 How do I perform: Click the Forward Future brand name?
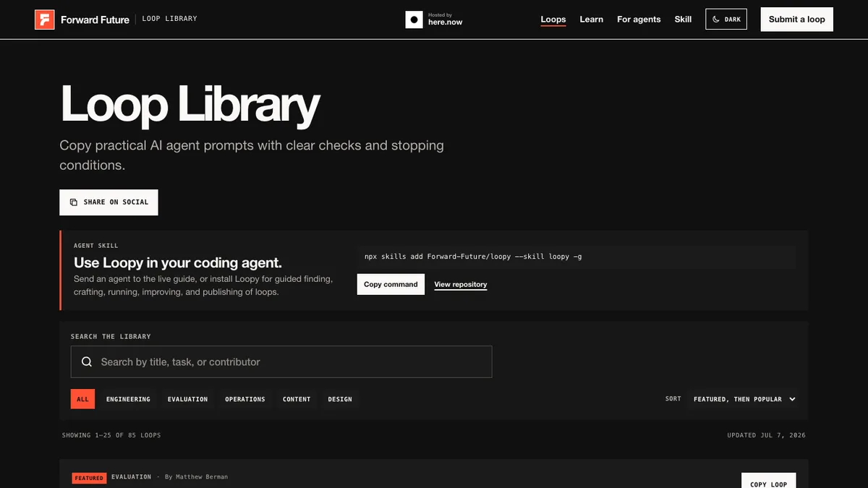coord(95,20)
